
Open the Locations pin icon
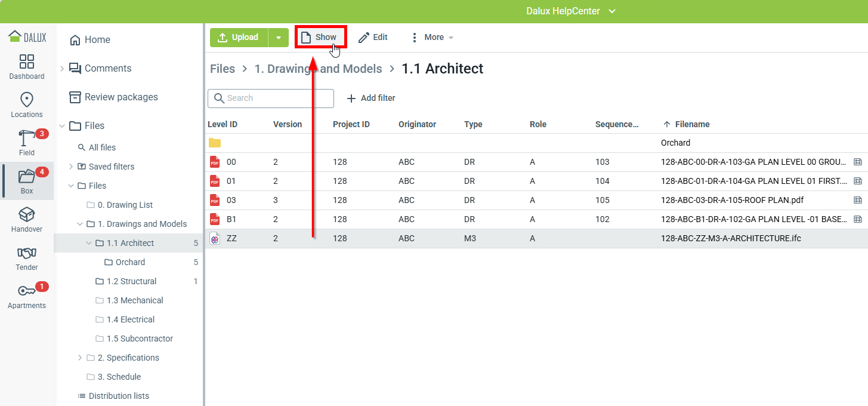click(x=27, y=100)
